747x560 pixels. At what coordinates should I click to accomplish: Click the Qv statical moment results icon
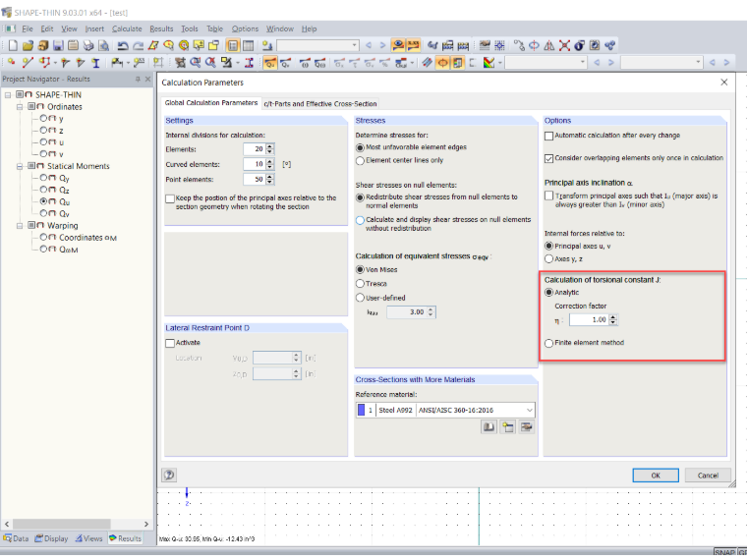coord(285,62)
